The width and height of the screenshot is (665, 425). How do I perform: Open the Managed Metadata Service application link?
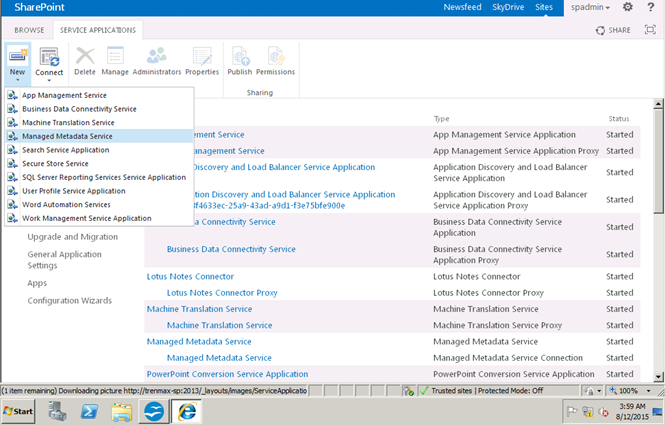[199, 341]
